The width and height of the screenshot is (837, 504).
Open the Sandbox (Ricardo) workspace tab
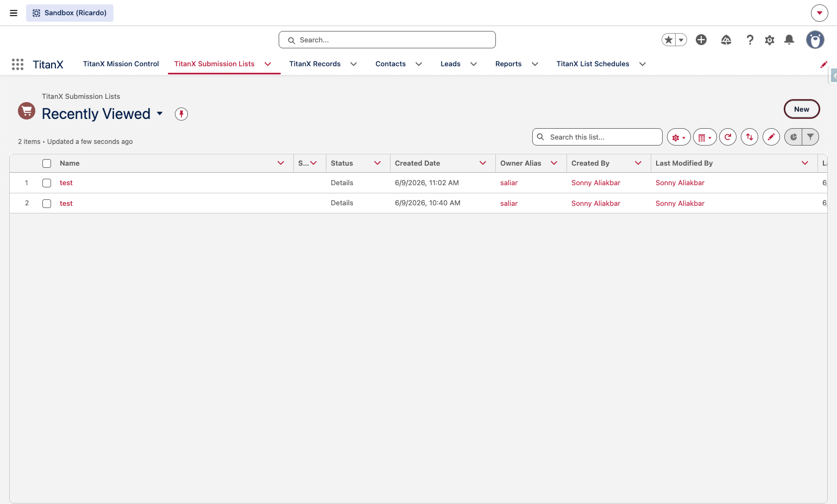(x=70, y=13)
